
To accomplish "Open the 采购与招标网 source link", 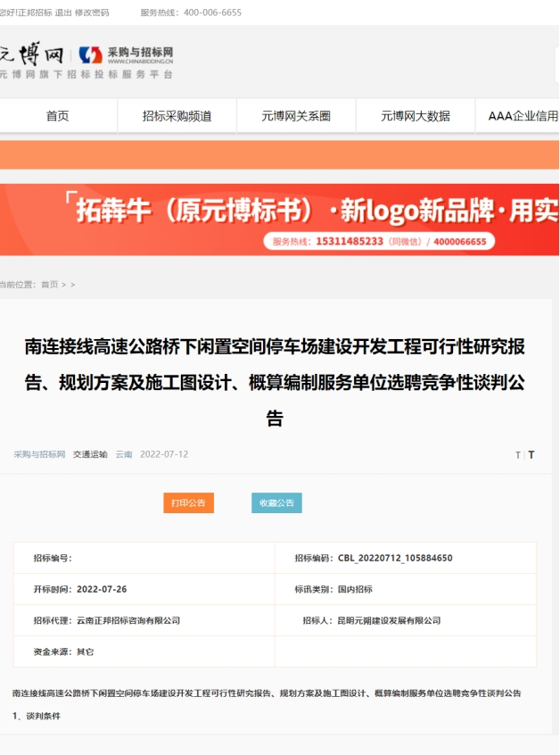I will coord(39,454).
